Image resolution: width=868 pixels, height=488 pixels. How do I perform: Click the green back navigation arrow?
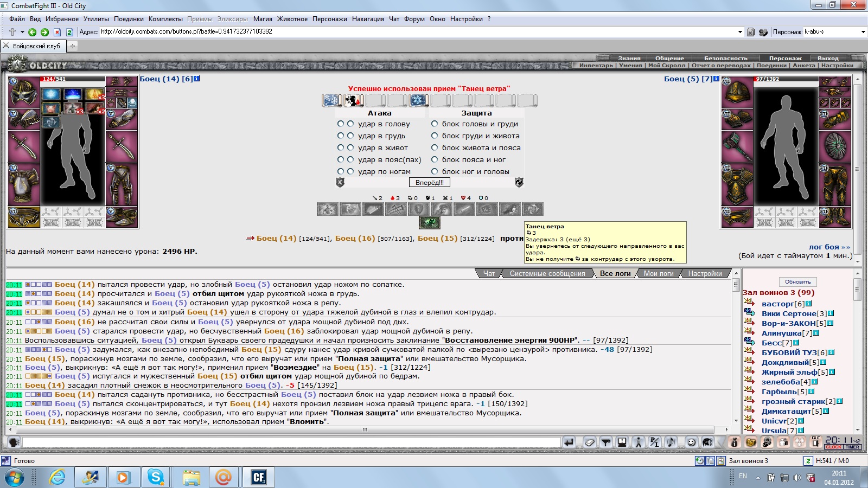pos(32,32)
